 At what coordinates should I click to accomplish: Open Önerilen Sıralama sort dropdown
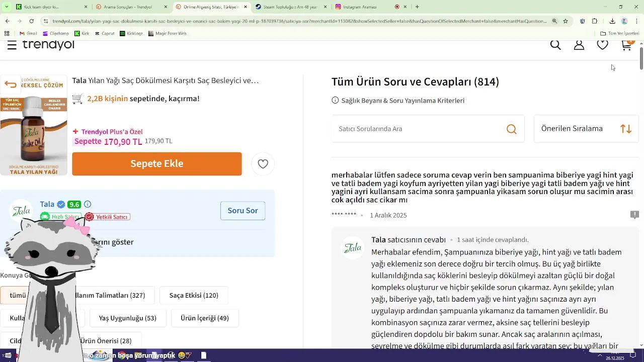(586, 129)
